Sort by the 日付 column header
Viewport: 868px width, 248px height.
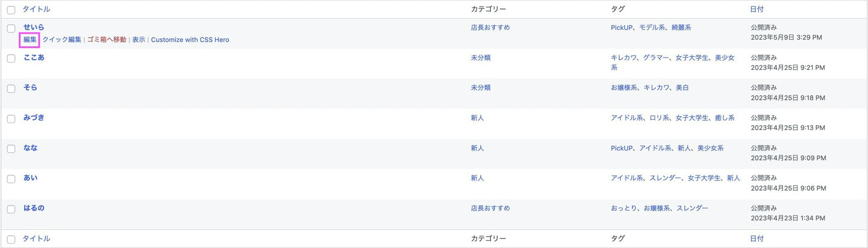[x=757, y=9]
